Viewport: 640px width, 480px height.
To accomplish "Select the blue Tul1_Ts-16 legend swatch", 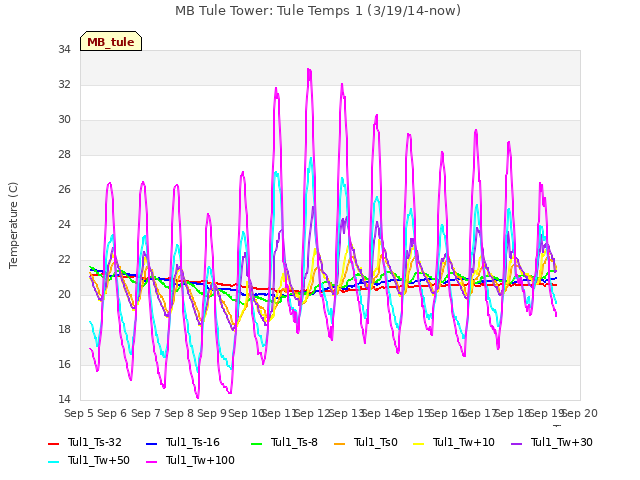I will (151, 443).
